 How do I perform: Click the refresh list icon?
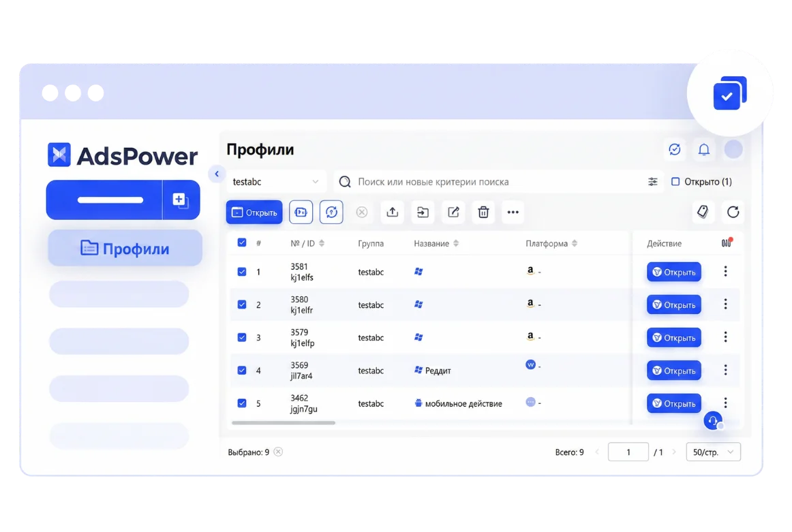733,212
